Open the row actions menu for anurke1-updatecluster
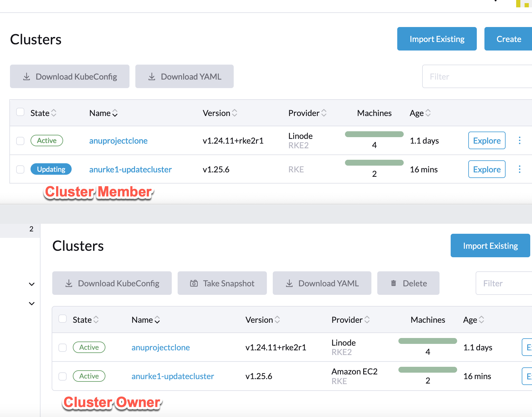 point(519,169)
